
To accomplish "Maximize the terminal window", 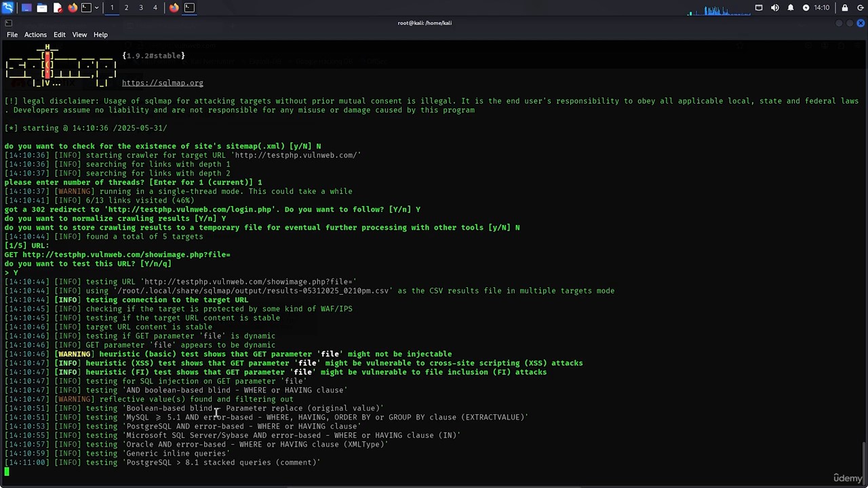I will (850, 23).
